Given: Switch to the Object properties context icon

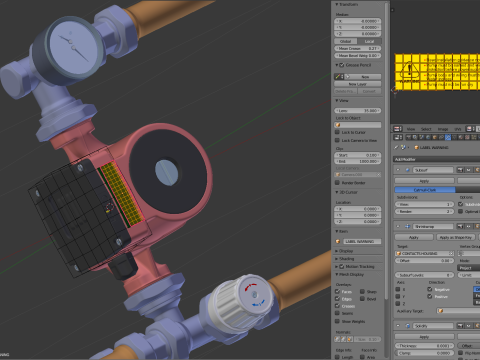Looking at the screenshot, I should tap(435, 137).
